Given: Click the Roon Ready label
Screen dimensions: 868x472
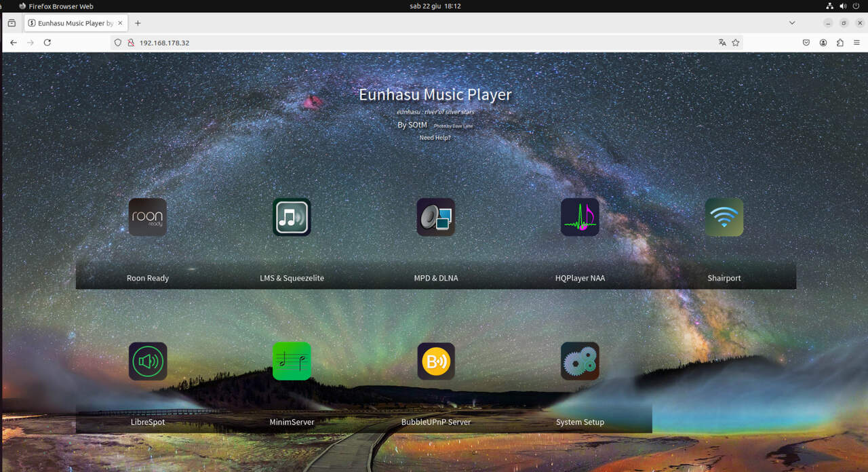Looking at the screenshot, I should (x=148, y=278).
